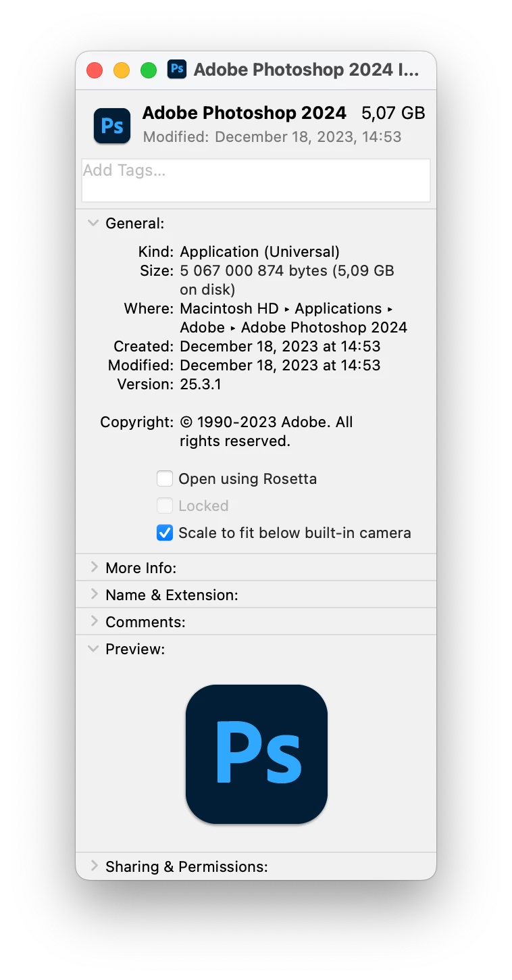Enable Open using Rosetta checkbox

pos(165,479)
